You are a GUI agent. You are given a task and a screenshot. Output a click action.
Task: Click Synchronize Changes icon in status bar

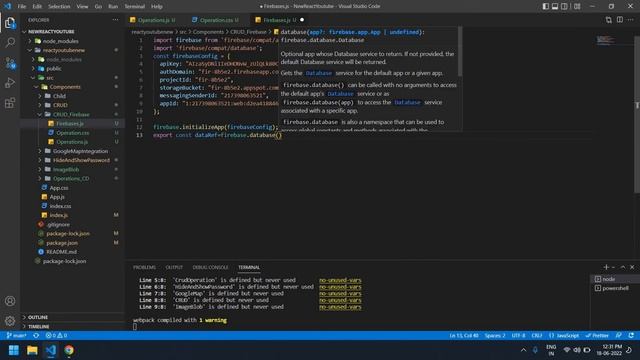(x=36, y=336)
